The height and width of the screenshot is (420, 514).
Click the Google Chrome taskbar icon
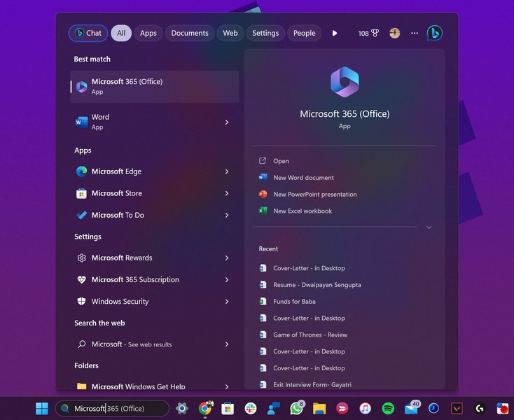click(x=204, y=408)
